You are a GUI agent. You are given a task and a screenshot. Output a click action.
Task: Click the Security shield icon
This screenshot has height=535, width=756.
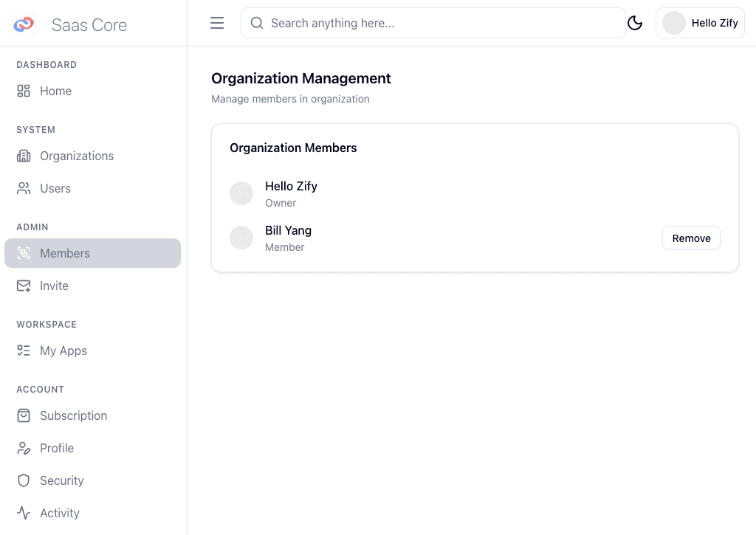[x=24, y=480]
